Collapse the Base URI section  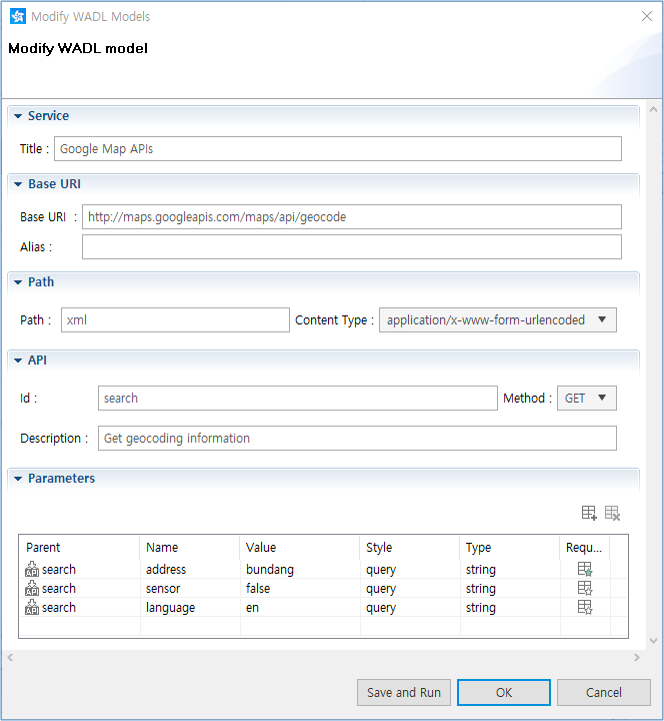pyautogui.click(x=18, y=185)
